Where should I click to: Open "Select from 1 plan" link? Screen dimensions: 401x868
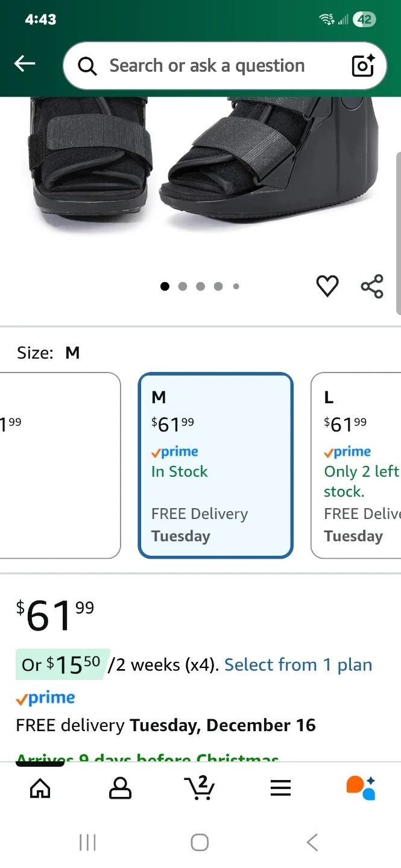point(298,665)
